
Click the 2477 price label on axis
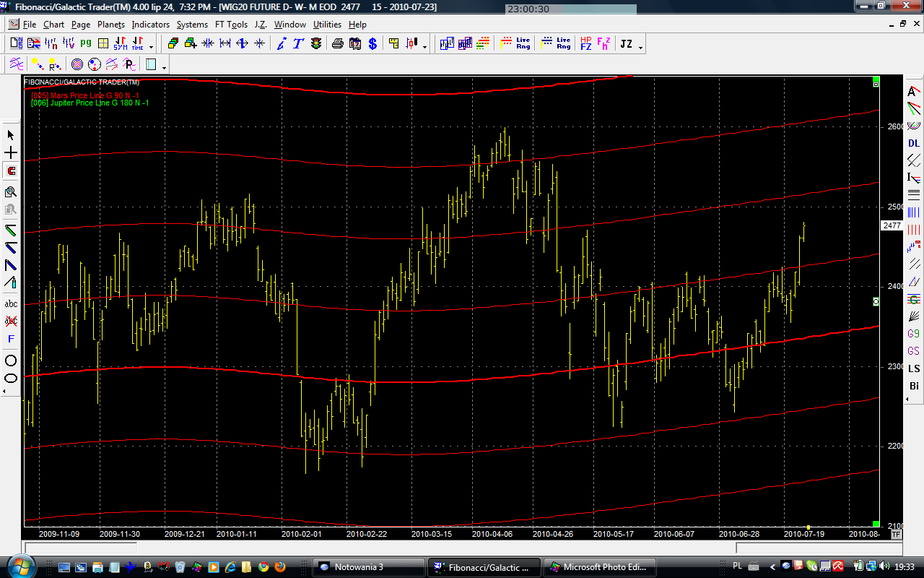coord(892,225)
